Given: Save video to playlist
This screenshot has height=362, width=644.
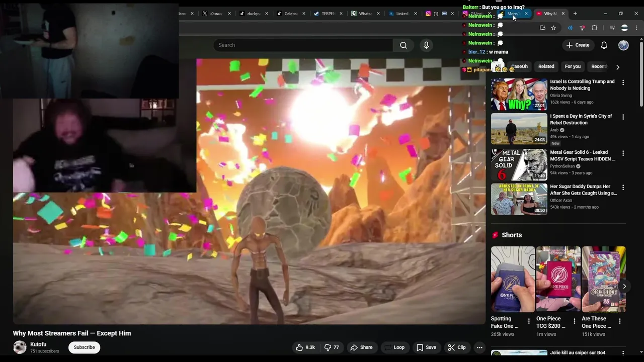Looking at the screenshot, I should [426, 347].
